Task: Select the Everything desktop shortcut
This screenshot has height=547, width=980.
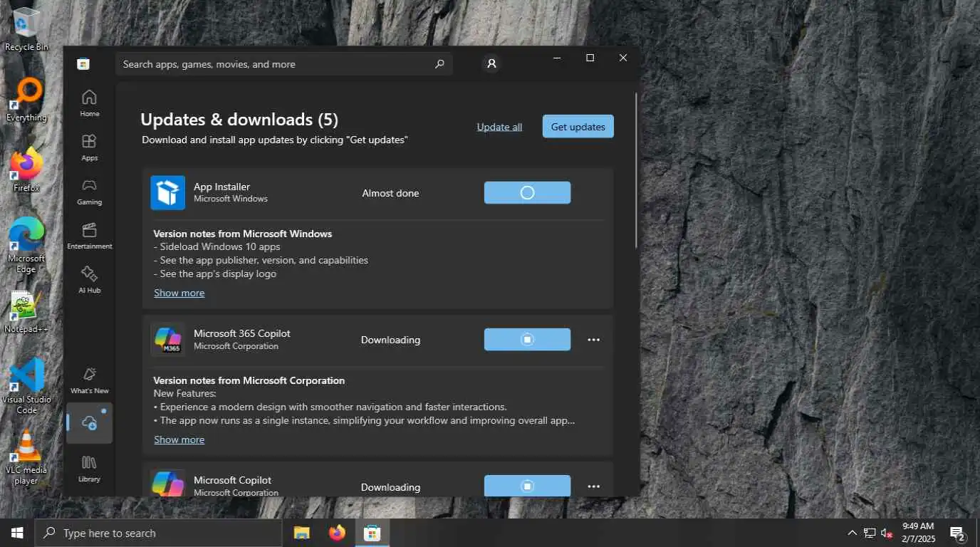Action: 26,100
